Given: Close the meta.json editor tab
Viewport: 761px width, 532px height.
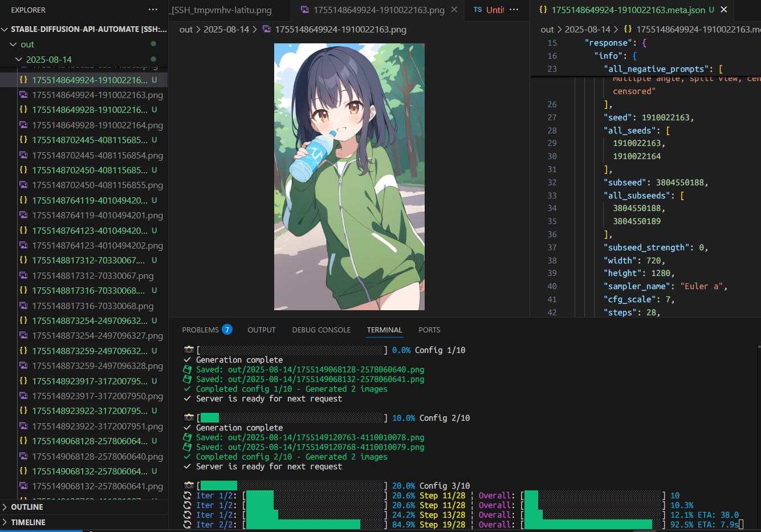Looking at the screenshot, I should pyautogui.click(x=724, y=10).
